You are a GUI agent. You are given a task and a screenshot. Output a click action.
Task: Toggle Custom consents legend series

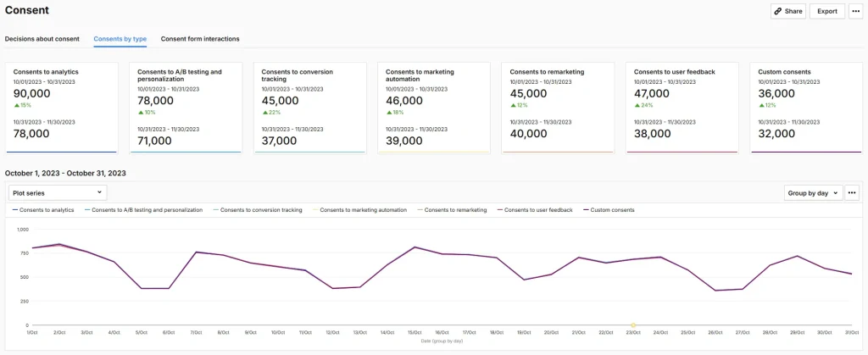[611, 210]
